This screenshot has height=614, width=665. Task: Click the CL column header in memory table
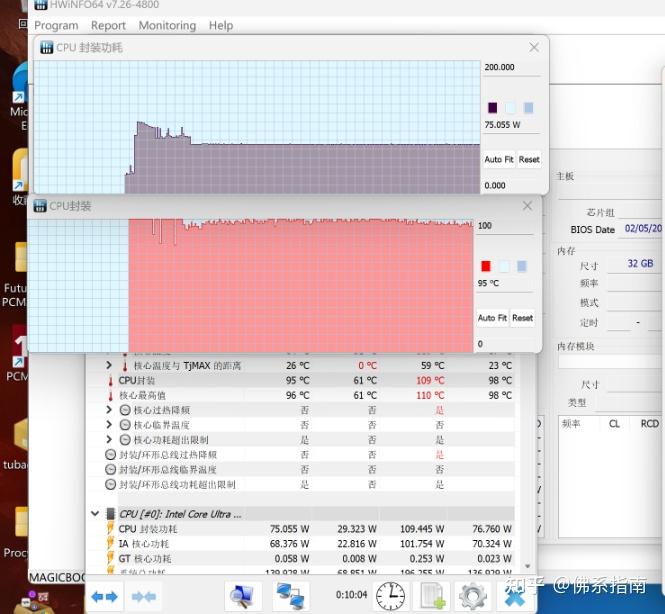pos(614,424)
